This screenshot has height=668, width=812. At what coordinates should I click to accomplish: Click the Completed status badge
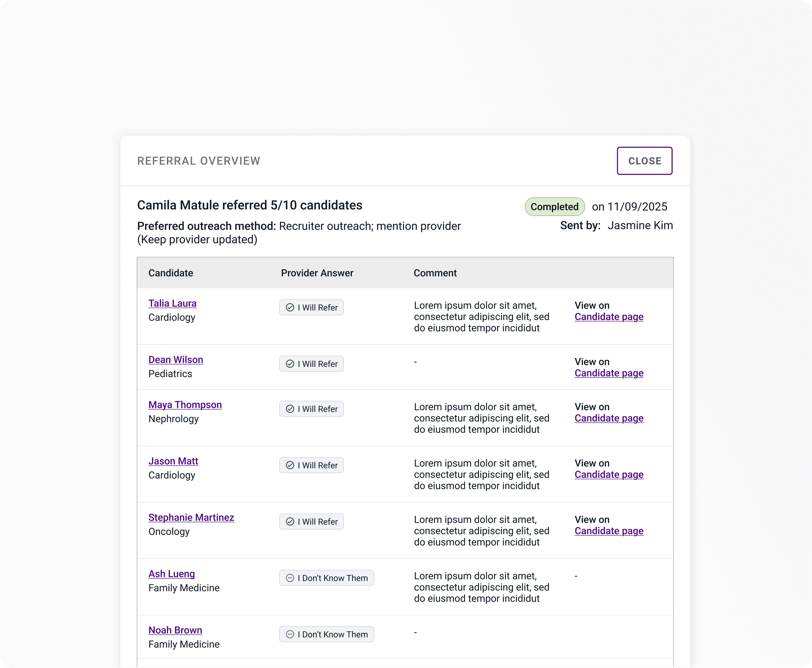click(555, 207)
